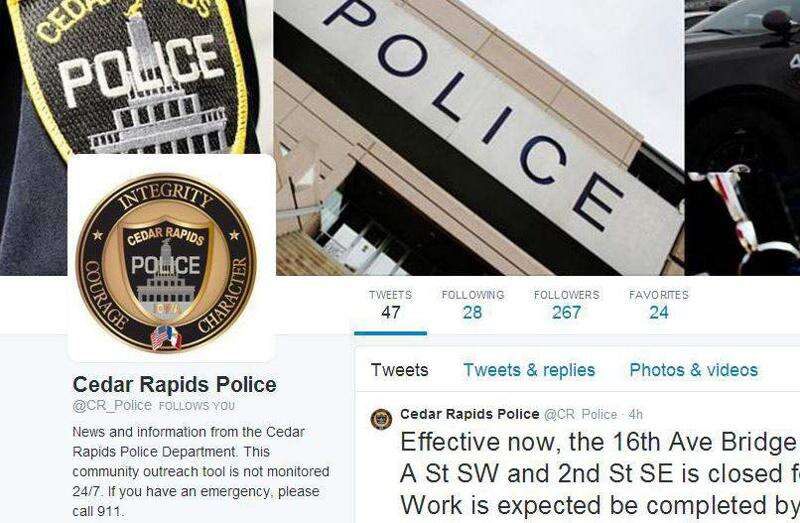Click the small avatar beside the tweet

[381, 419]
